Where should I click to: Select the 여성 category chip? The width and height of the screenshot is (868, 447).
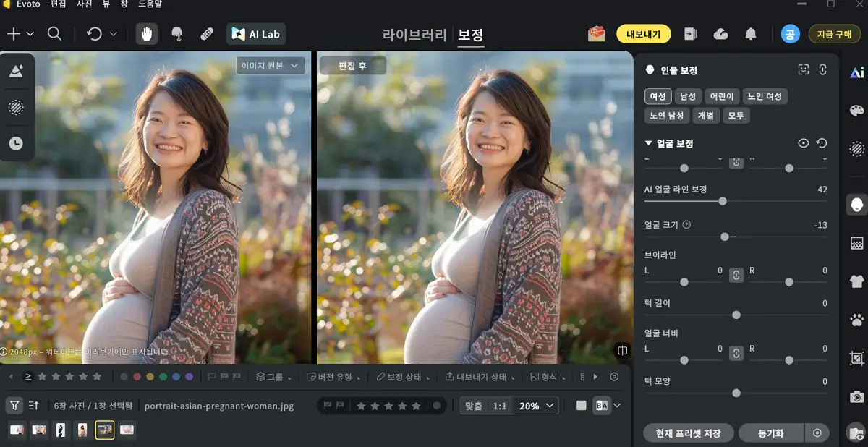[658, 96]
